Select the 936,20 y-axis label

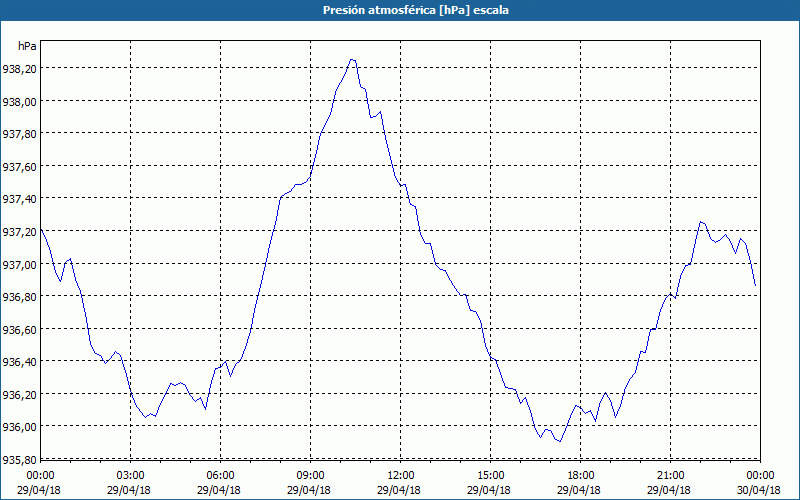pyautogui.click(x=19, y=394)
